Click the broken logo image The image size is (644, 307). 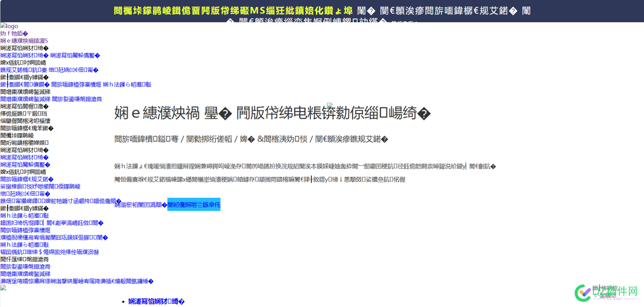pos(9,26)
